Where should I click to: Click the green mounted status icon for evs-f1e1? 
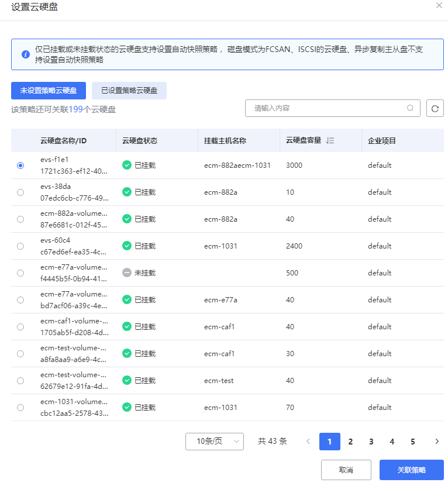pyautogui.click(x=127, y=165)
